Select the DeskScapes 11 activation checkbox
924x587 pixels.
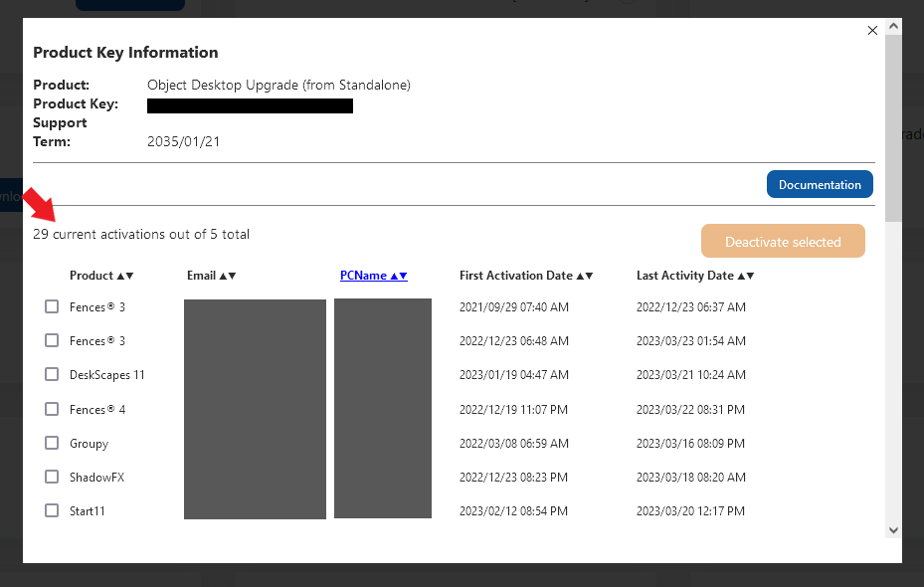[x=52, y=374]
